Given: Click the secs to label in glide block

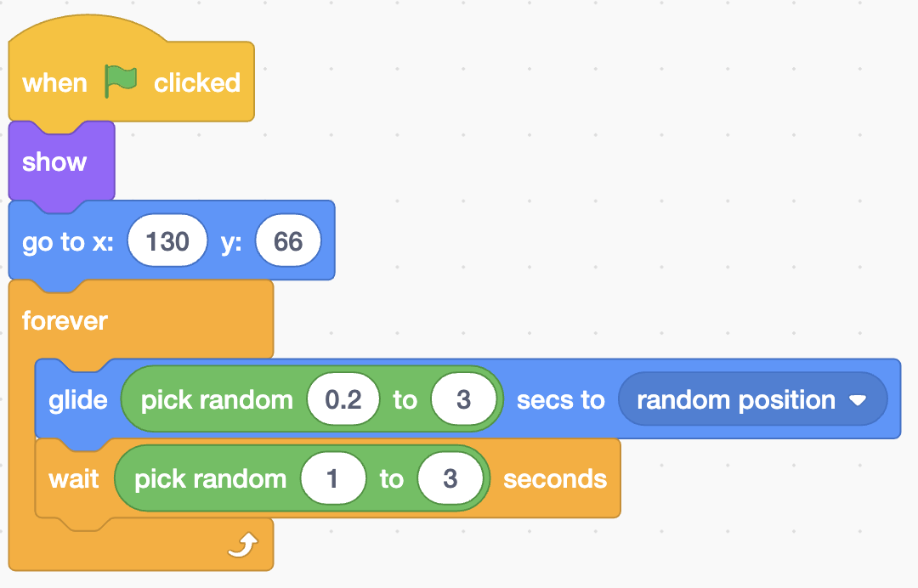Looking at the screenshot, I should tap(560, 400).
